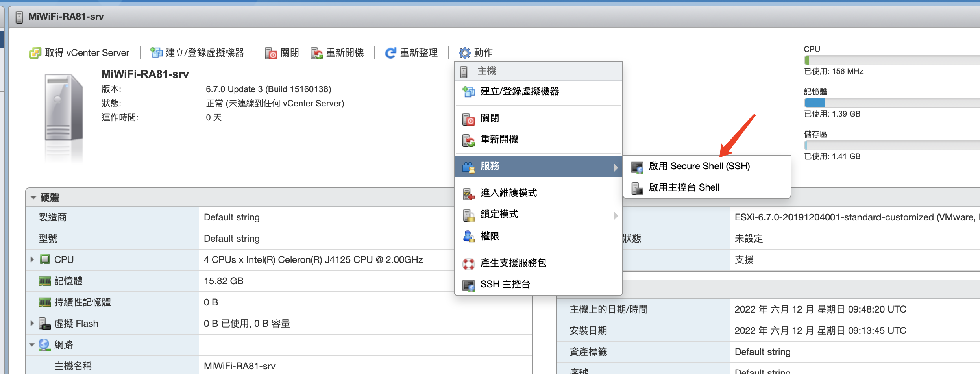The image size is (980, 374).
Task: Click the 15.82 GB memory value
Action: click(224, 281)
